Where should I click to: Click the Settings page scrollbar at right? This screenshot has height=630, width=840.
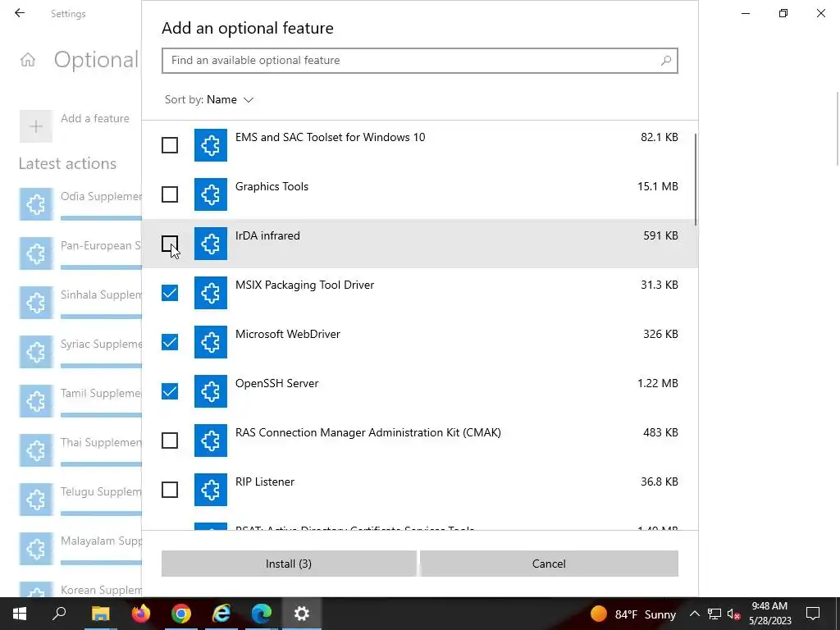(x=838, y=129)
